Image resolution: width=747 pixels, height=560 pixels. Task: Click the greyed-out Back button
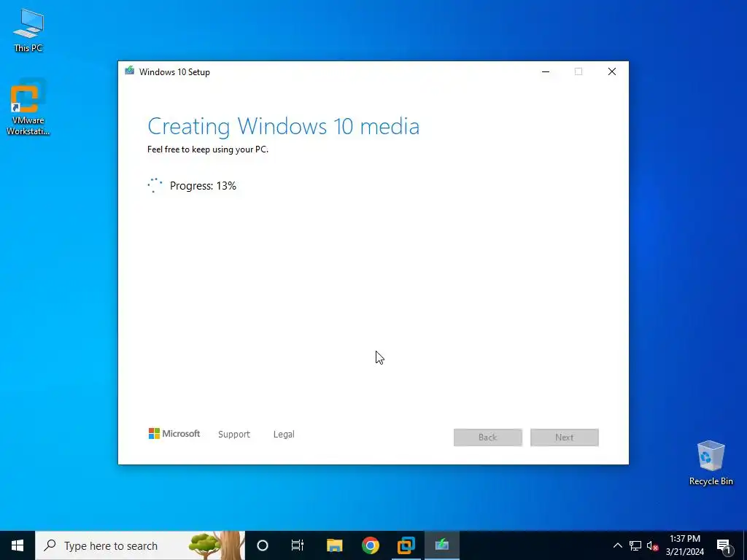pos(488,437)
